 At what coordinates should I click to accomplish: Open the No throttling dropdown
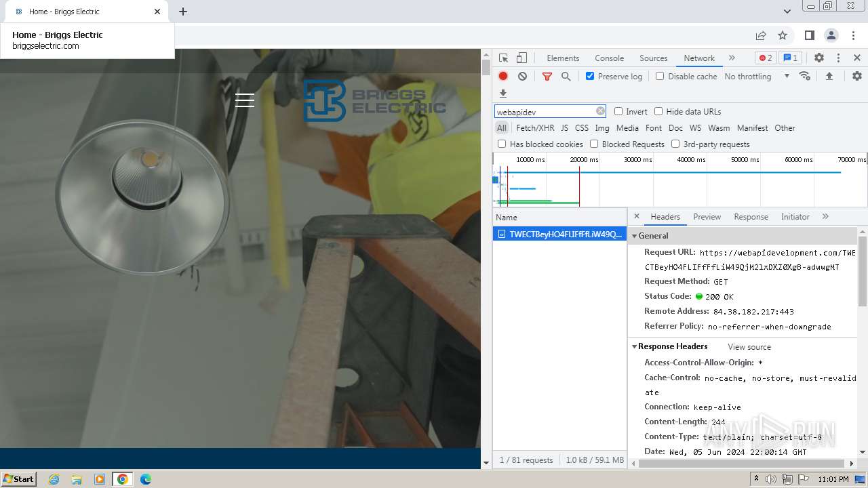click(x=757, y=77)
